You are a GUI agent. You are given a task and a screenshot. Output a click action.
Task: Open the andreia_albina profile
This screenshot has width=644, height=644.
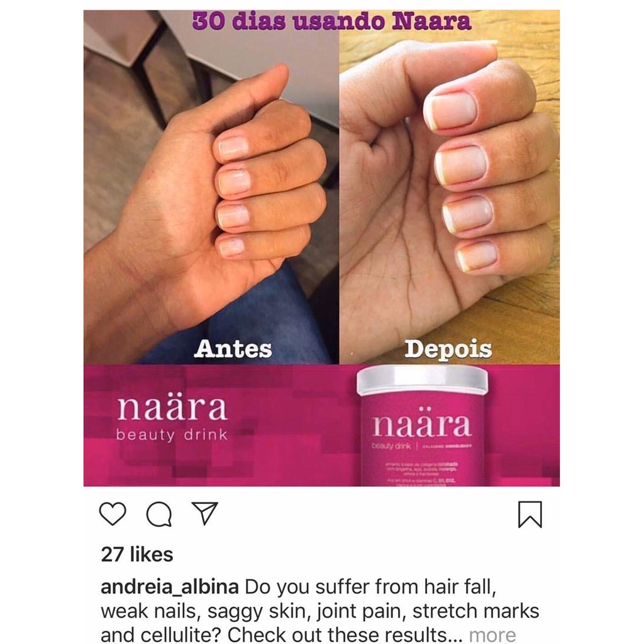(x=170, y=587)
